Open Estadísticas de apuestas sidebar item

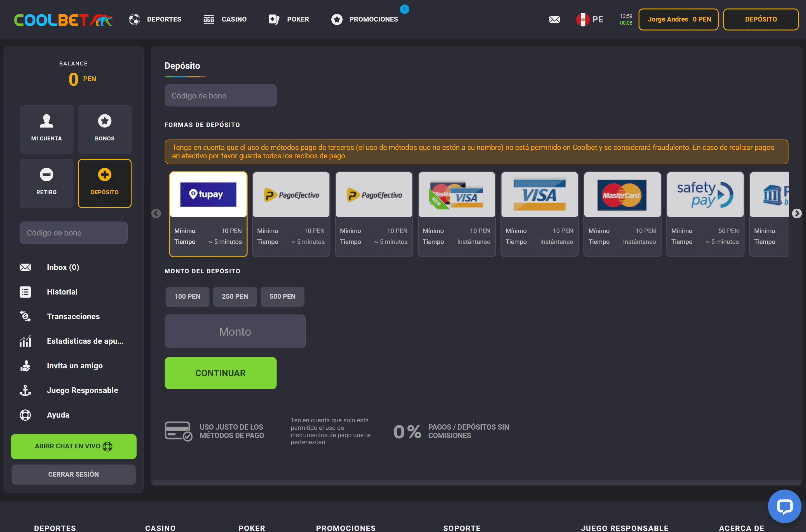coord(85,341)
